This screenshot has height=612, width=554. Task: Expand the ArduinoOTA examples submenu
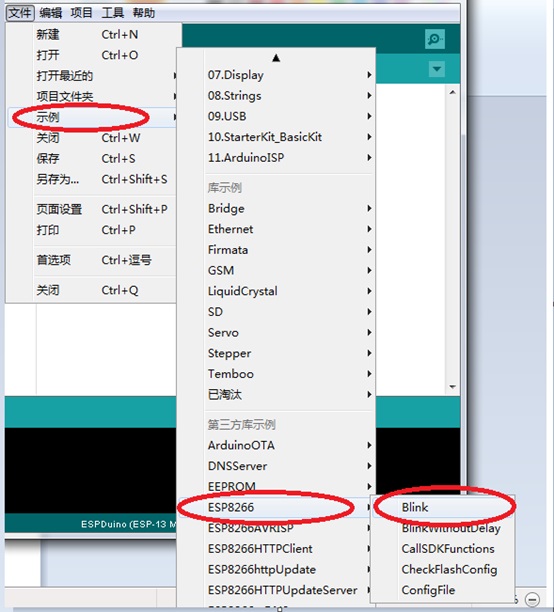289,445
